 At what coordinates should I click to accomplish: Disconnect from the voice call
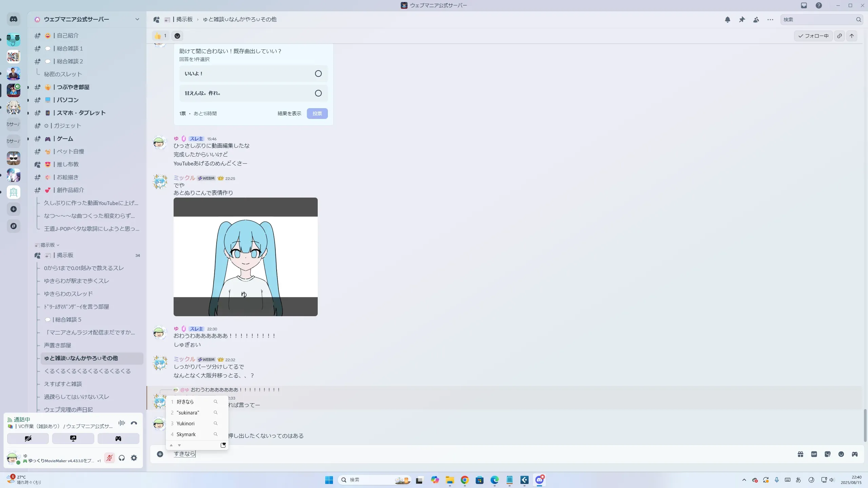tap(134, 423)
